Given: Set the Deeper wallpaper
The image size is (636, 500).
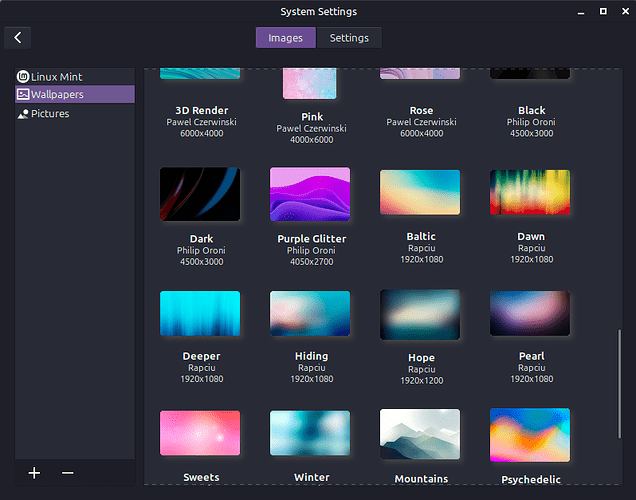Looking at the screenshot, I should tap(200, 314).
